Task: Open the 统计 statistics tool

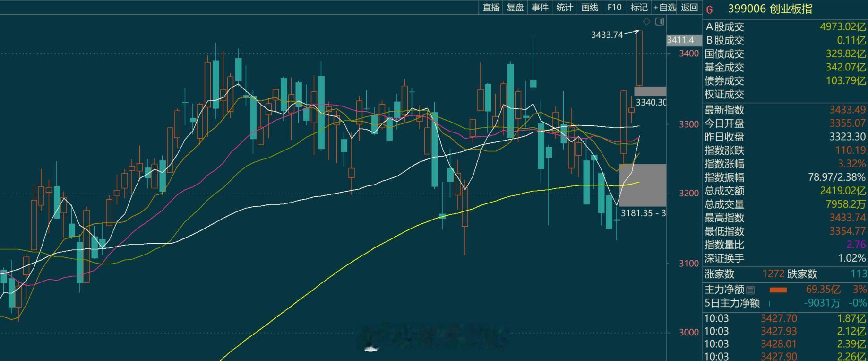Action: point(565,8)
